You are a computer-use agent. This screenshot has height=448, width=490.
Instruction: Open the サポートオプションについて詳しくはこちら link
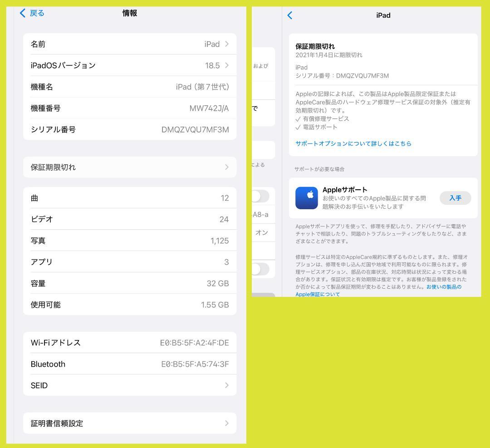[353, 143]
